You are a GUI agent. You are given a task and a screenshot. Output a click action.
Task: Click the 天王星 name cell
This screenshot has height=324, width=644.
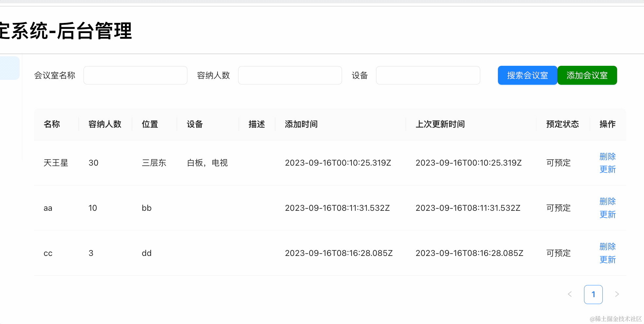point(56,163)
